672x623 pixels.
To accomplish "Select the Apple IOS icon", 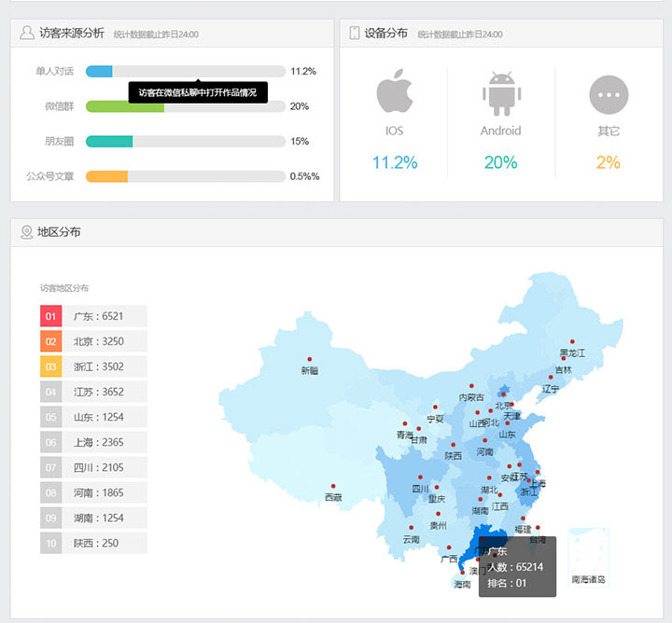I will click(394, 90).
